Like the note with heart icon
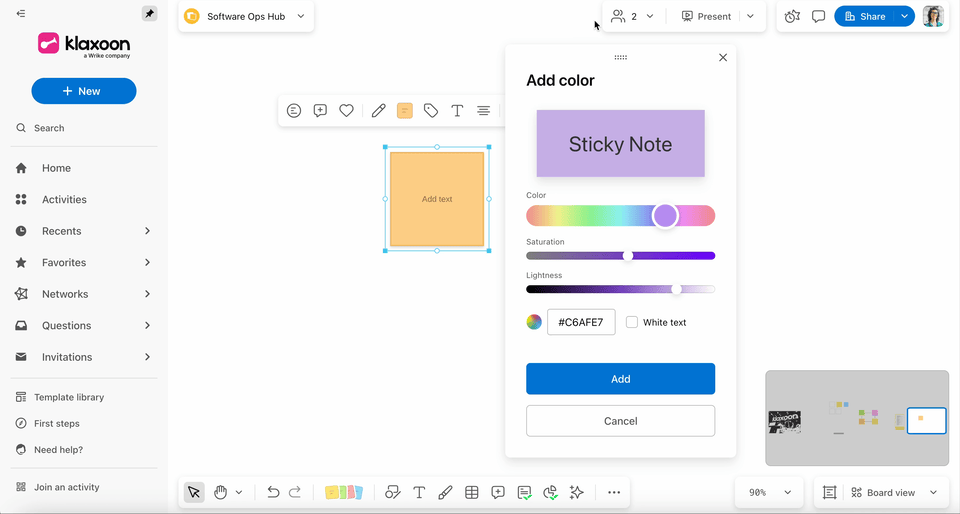The width and height of the screenshot is (960, 514). [x=347, y=111]
